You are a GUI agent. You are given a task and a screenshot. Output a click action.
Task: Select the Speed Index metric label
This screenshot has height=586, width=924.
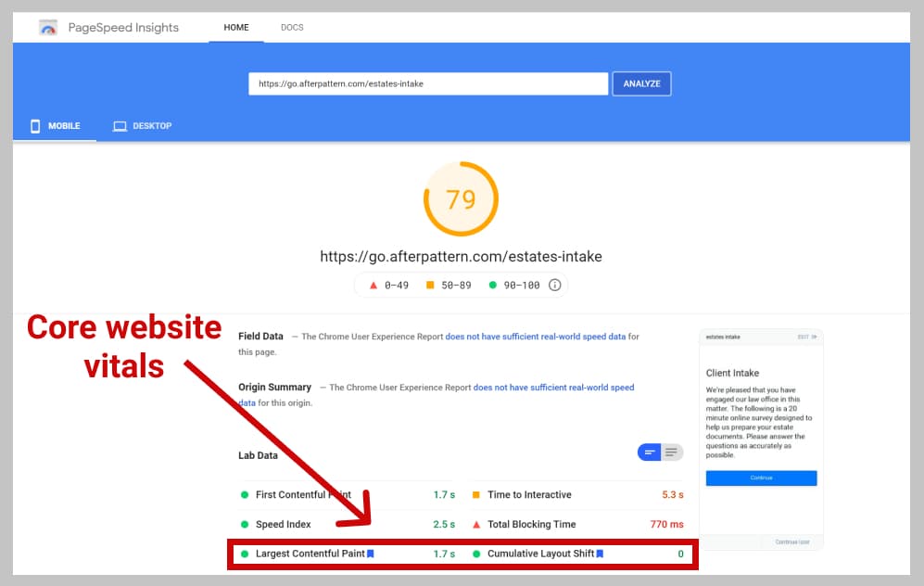pos(283,524)
